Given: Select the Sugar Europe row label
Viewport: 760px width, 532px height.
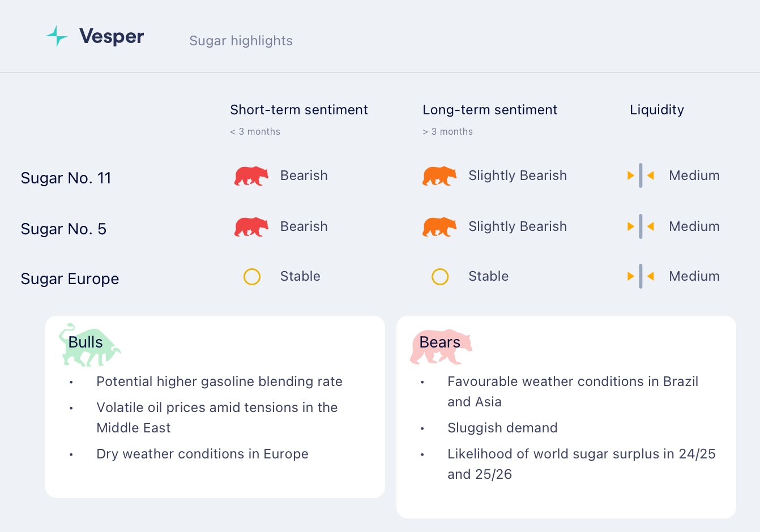Looking at the screenshot, I should 70,279.
